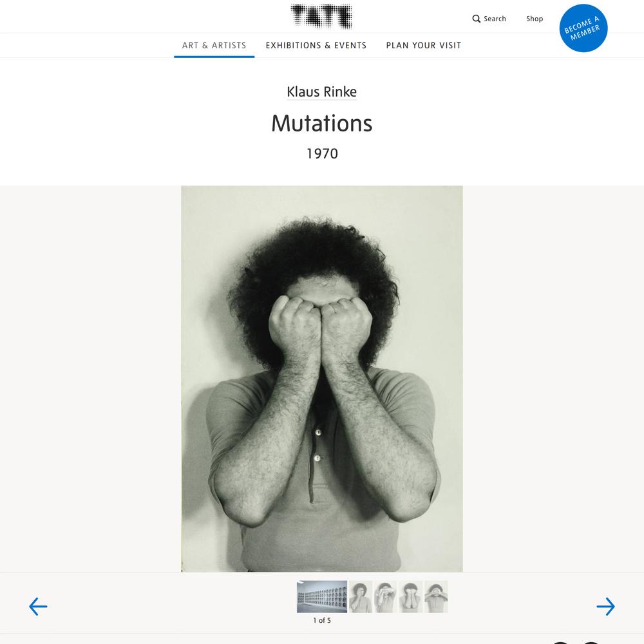Image resolution: width=644 pixels, height=644 pixels.
Task: Click the Tate logo
Action: tap(321, 17)
